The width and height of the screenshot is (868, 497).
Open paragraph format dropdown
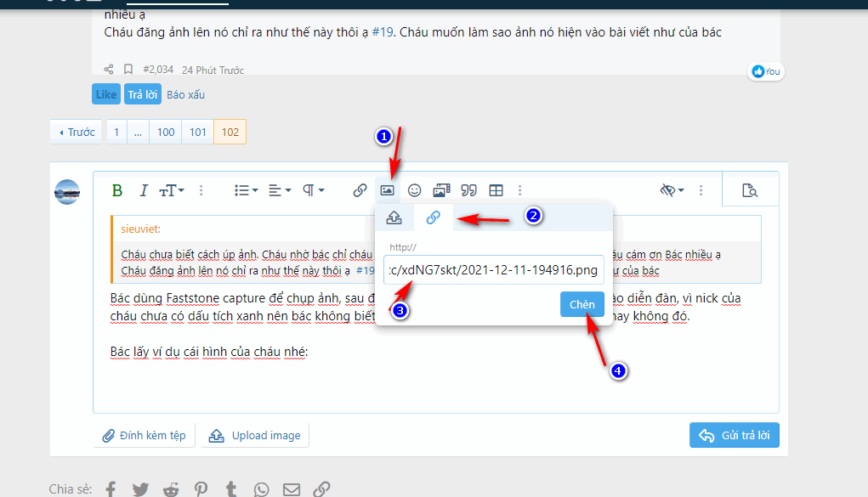click(314, 190)
